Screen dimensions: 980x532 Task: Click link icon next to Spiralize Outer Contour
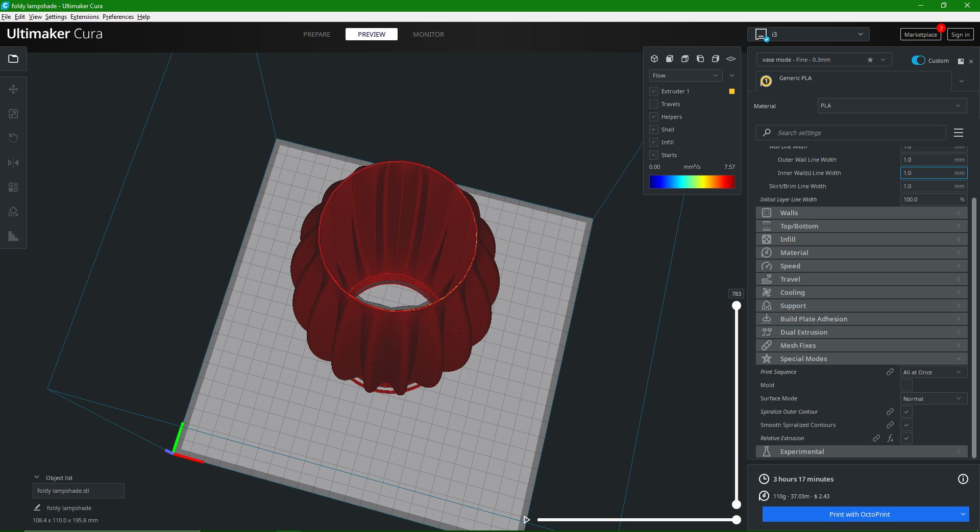click(890, 412)
